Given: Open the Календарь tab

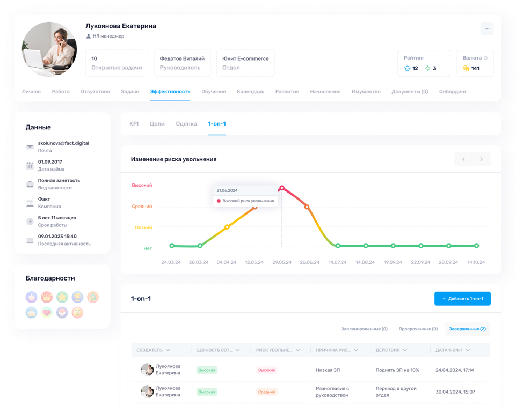Looking at the screenshot, I should click(x=251, y=92).
